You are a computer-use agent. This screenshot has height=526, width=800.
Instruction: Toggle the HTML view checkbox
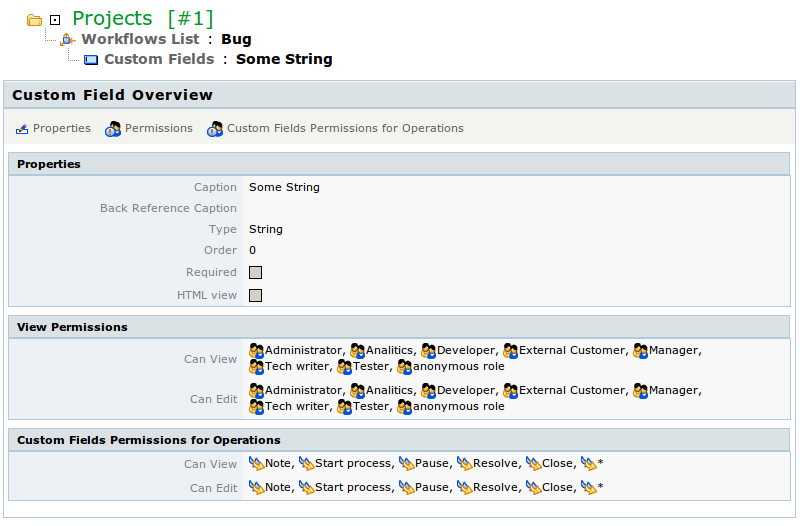click(256, 295)
